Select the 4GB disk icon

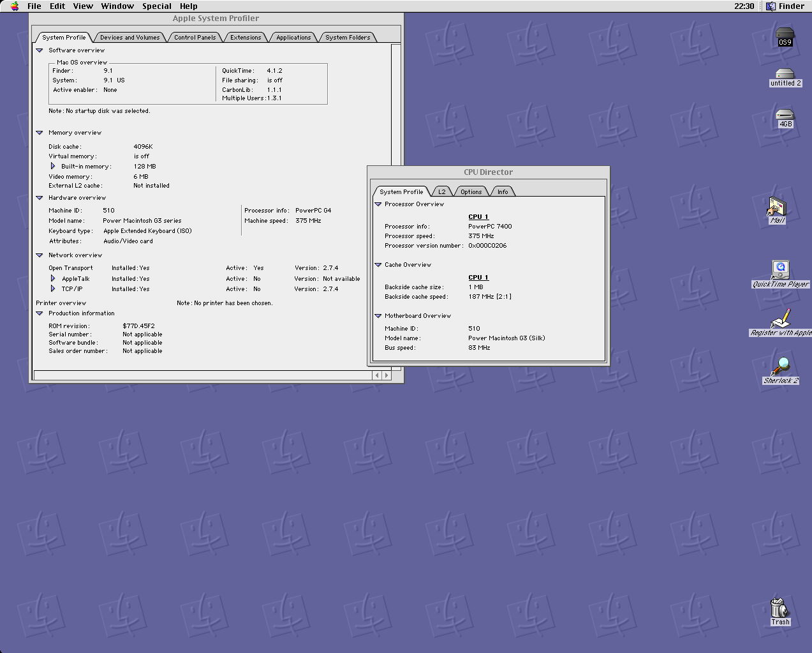(x=785, y=119)
